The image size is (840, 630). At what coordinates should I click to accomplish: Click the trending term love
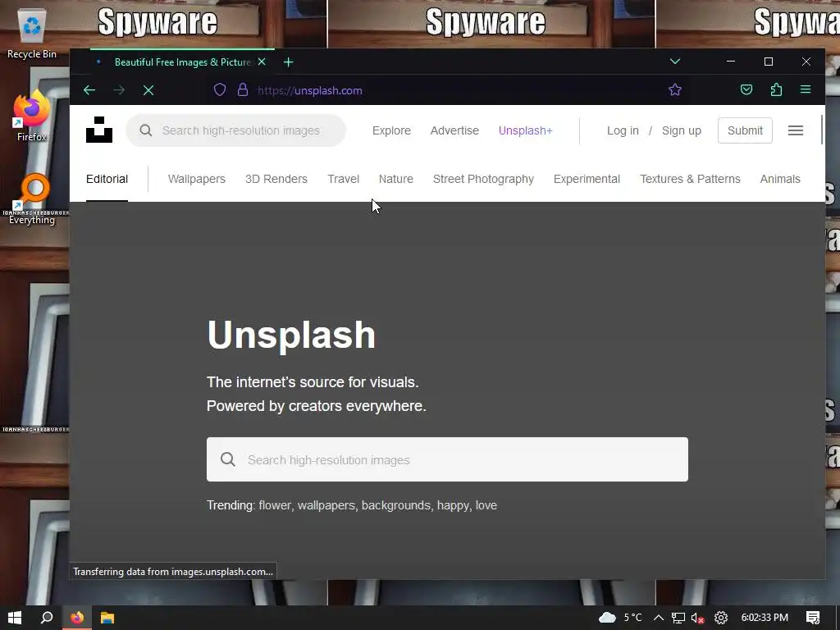[486, 505]
